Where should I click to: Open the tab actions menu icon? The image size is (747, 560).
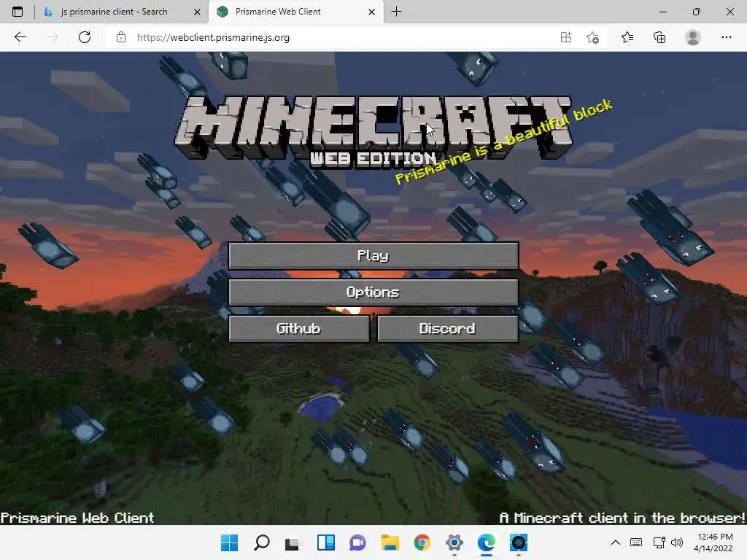[18, 12]
